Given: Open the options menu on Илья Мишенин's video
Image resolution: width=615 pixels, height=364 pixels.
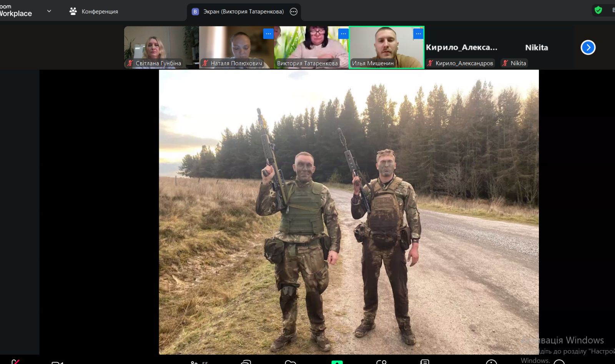Looking at the screenshot, I should [x=418, y=34].
